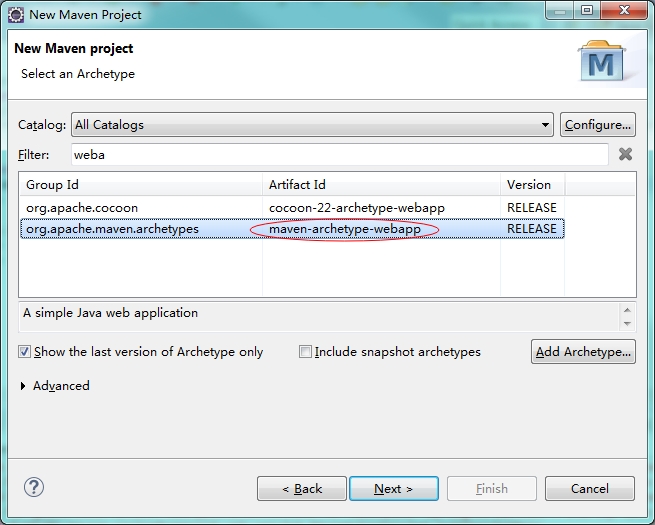Click the Eclipse icon in title bar

click(x=16, y=15)
